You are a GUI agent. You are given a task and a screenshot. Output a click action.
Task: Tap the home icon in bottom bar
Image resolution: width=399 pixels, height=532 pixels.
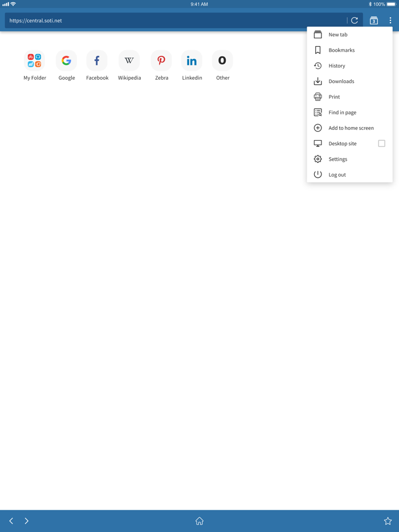(199, 521)
